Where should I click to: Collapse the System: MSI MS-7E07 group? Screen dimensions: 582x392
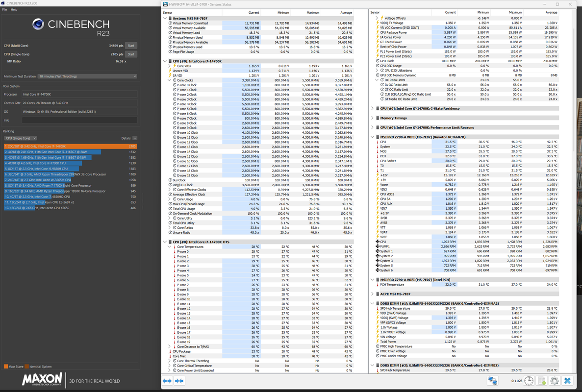[165, 18]
